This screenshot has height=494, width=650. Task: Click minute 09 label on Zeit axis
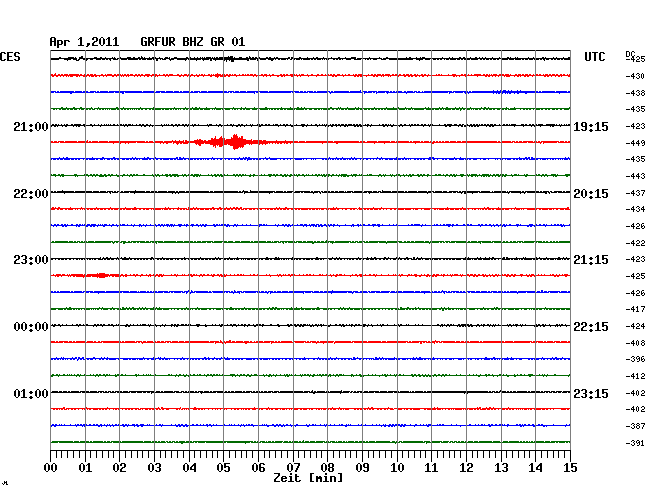pyautogui.click(x=362, y=468)
